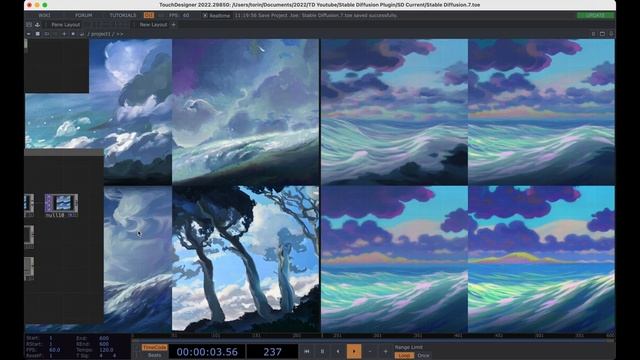Image resolution: width=640 pixels, height=360 pixels.
Task: Select the top-left purple clouds seascape image
Action: [394, 112]
